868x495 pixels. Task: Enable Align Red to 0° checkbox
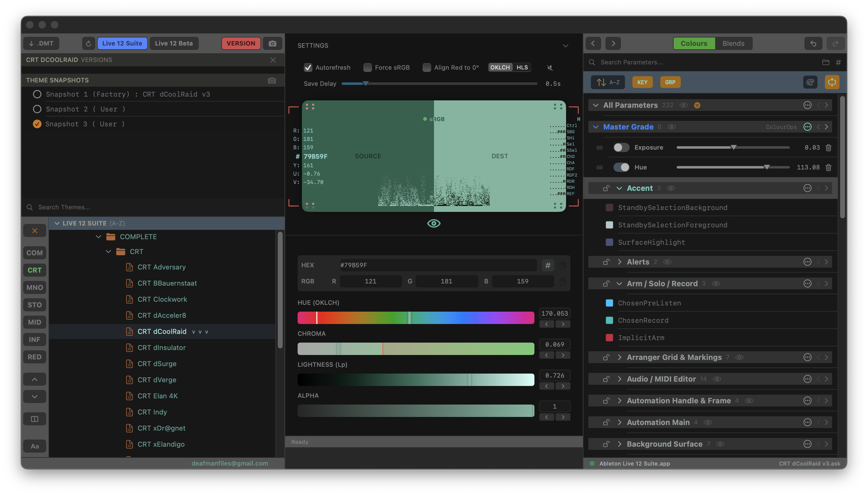coord(427,68)
